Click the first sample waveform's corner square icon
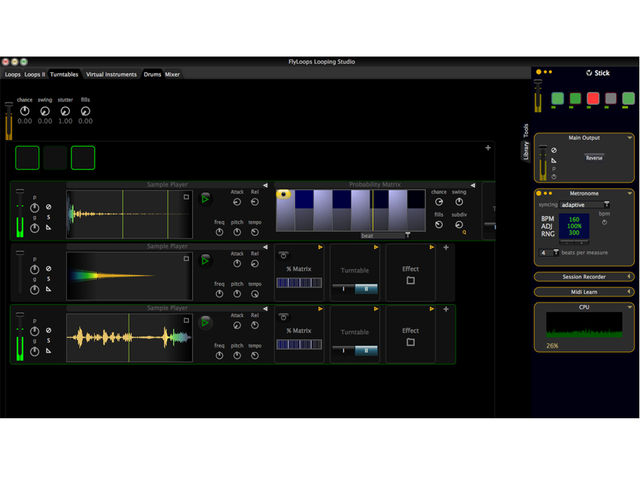The width and height of the screenshot is (640, 480). click(x=186, y=197)
